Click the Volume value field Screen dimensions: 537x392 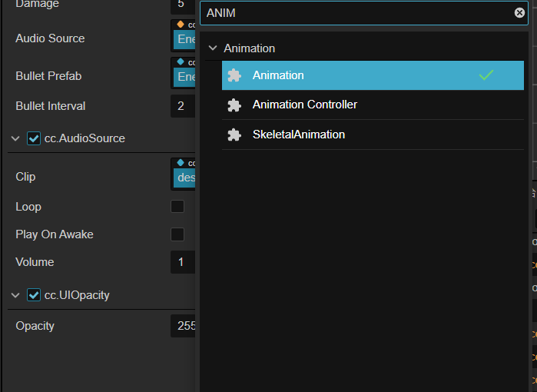coord(182,262)
